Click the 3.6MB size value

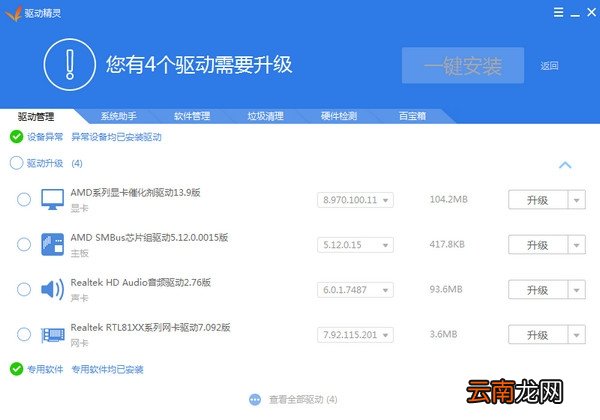tap(443, 334)
